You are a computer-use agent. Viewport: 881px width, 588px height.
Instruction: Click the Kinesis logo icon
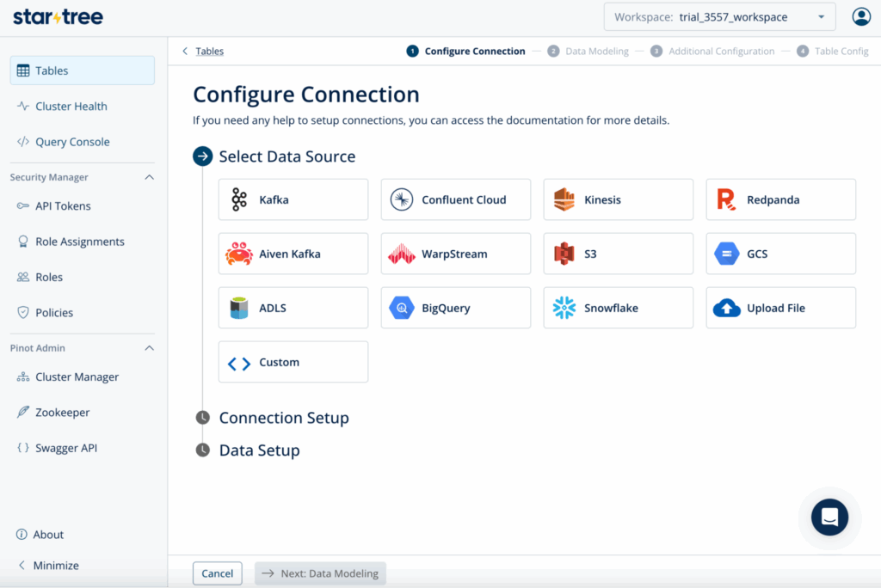click(564, 199)
